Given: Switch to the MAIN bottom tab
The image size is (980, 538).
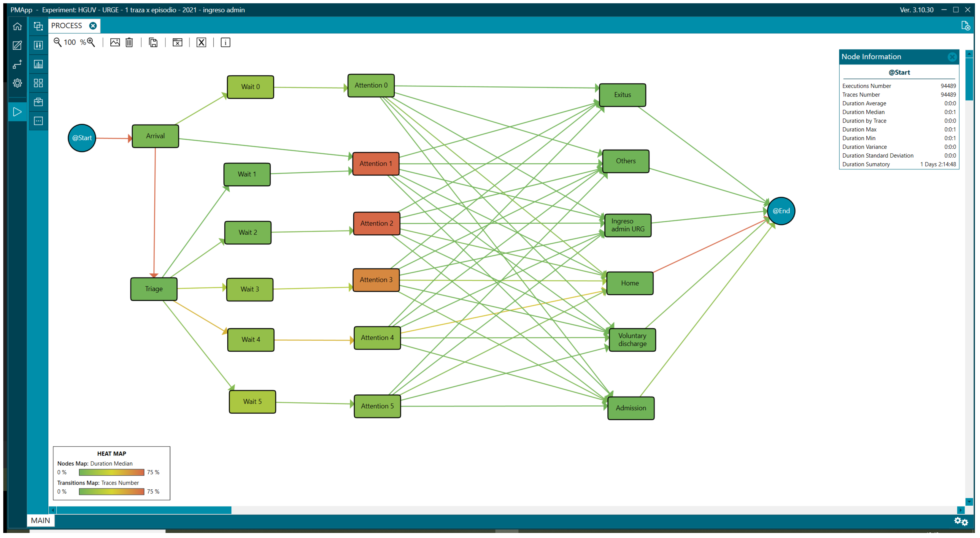Looking at the screenshot, I should [40, 520].
